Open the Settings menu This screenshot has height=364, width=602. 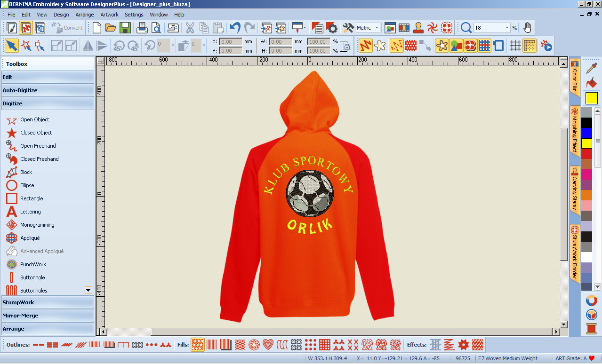click(x=134, y=15)
